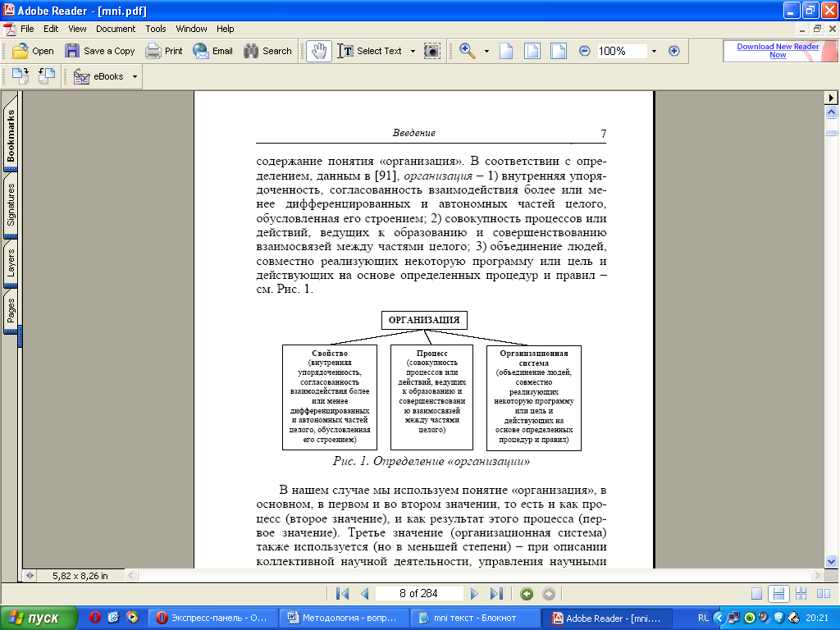This screenshot has width=840, height=630.
Task: Click vertical scrollbar down arrow
Action: [x=832, y=561]
